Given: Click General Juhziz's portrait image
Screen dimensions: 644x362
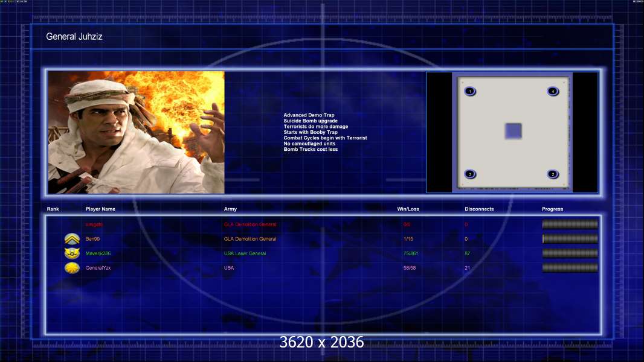Looking at the screenshot, I should click(137, 132).
